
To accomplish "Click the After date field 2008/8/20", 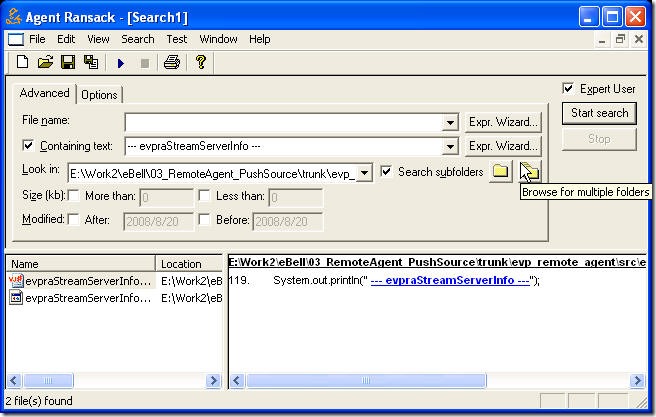I will click(x=158, y=221).
